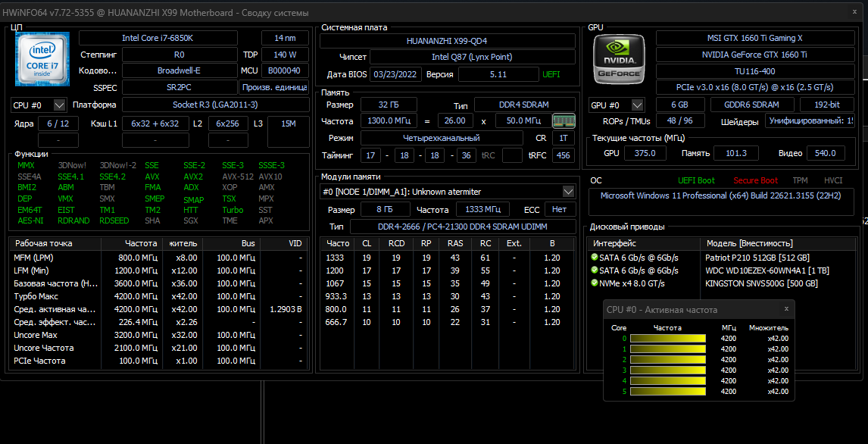Image resolution: width=868 pixels, height=444 pixels.
Task: Click the GPU clock 375.0 value
Action: [645, 153]
